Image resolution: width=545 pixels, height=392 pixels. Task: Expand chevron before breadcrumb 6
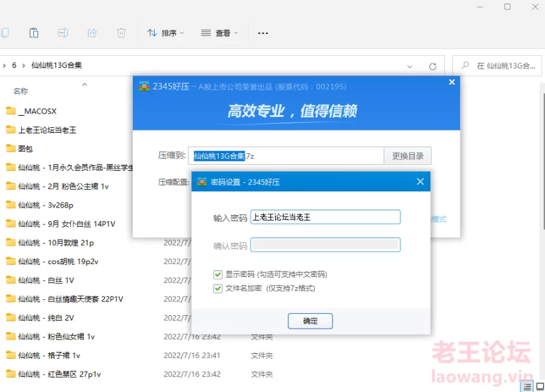pos(4,65)
